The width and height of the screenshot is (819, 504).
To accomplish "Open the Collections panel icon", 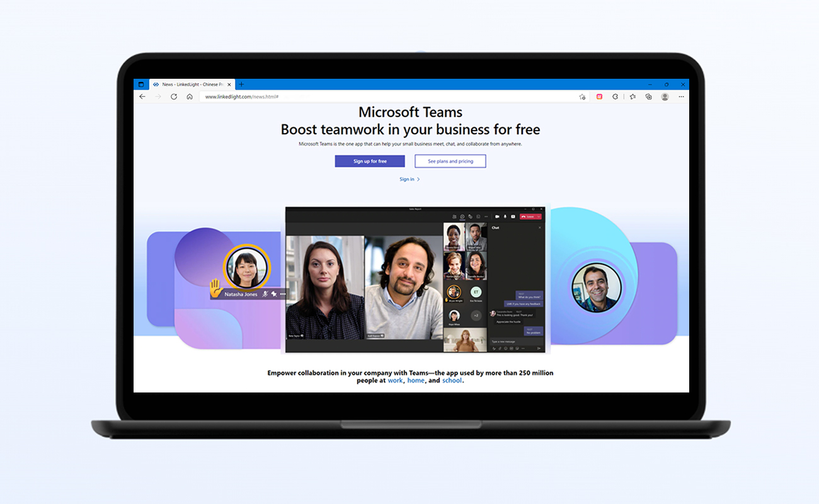I will tap(648, 97).
